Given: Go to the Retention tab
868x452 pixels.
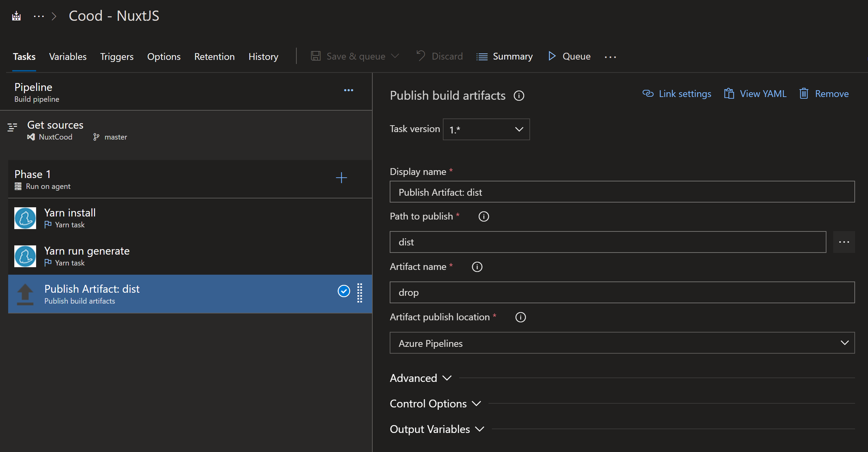Looking at the screenshot, I should [214, 56].
